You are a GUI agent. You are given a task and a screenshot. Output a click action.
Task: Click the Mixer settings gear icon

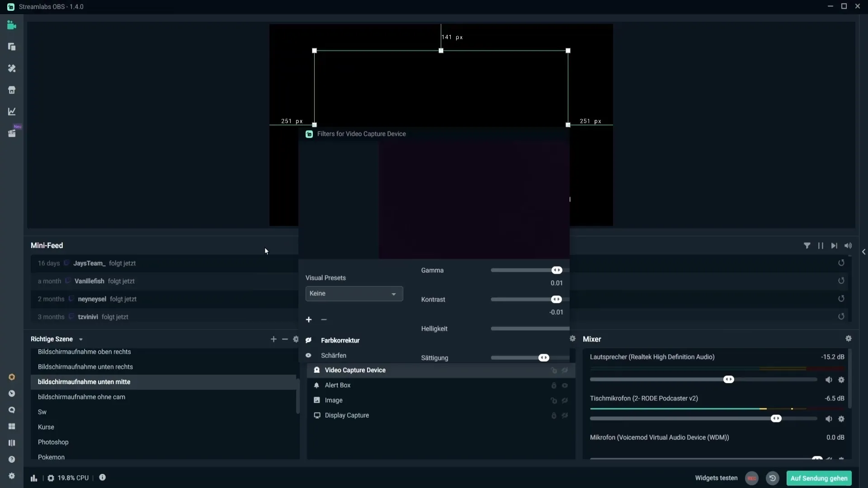[848, 338]
